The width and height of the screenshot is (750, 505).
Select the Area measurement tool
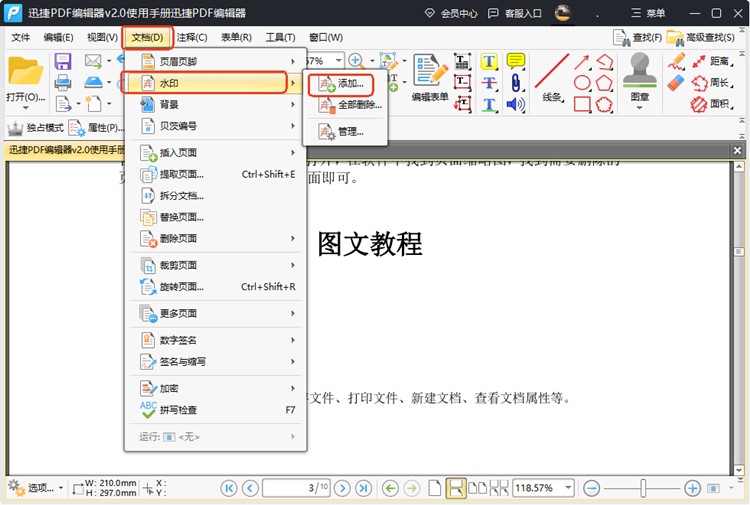712,104
